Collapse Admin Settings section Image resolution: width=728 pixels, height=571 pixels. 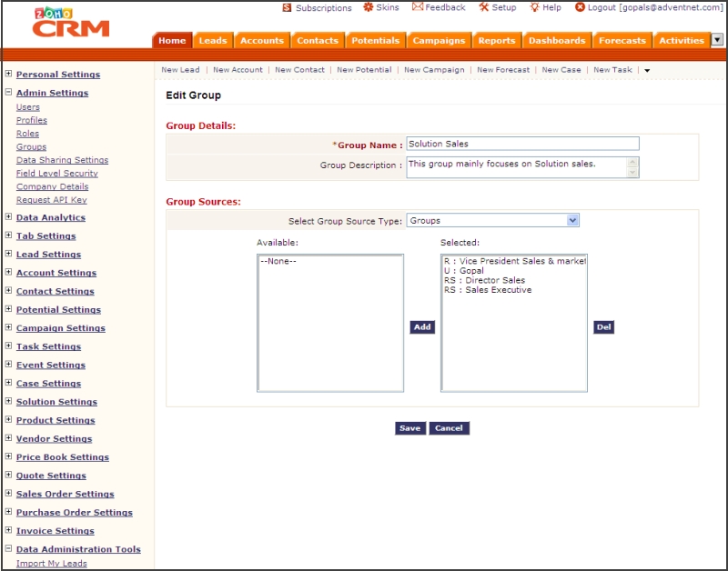coord(8,92)
